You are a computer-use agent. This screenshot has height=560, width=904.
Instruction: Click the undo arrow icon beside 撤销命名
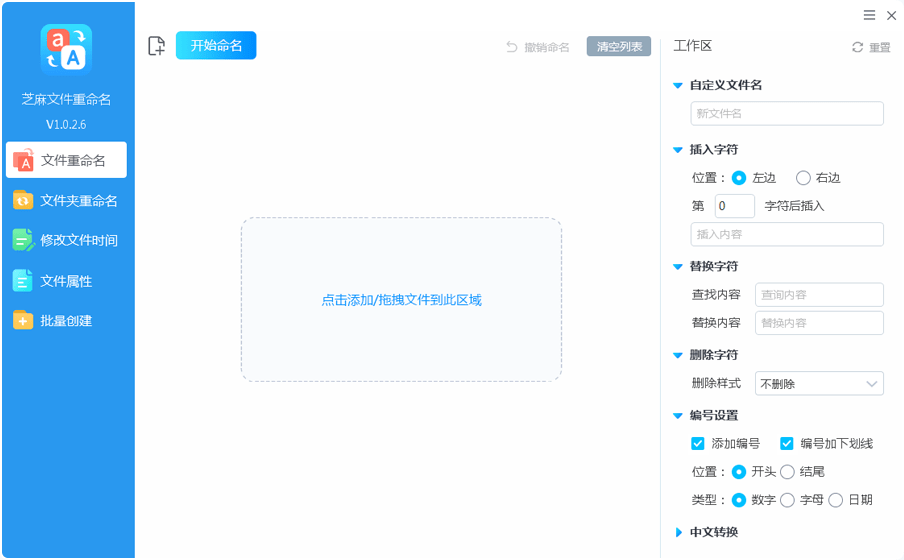511,47
